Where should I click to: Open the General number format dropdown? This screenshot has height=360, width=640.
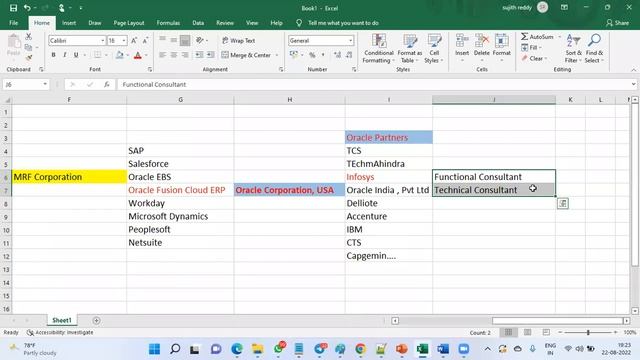pos(351,40)
